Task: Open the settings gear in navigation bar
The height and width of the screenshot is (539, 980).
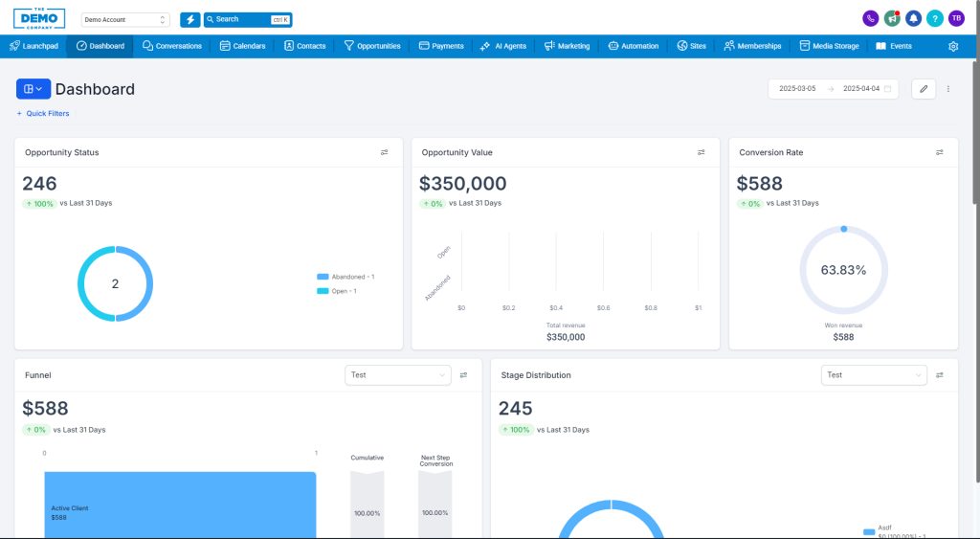Action: (x=953, y=46)
